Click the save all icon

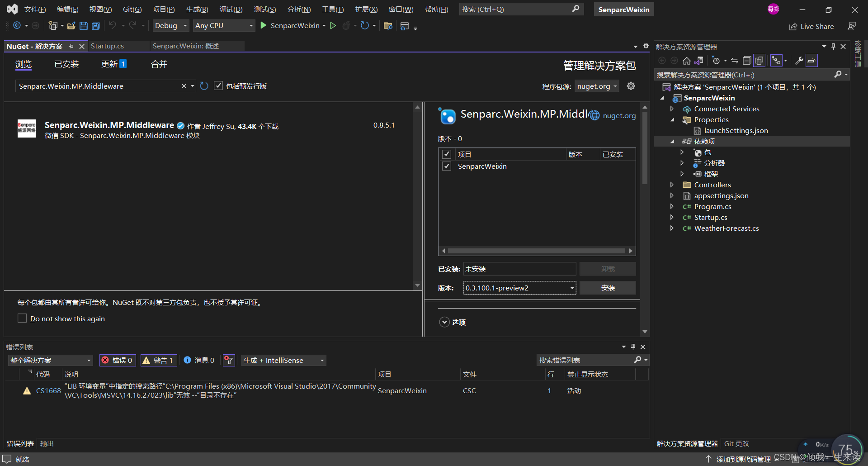(95, 26)
